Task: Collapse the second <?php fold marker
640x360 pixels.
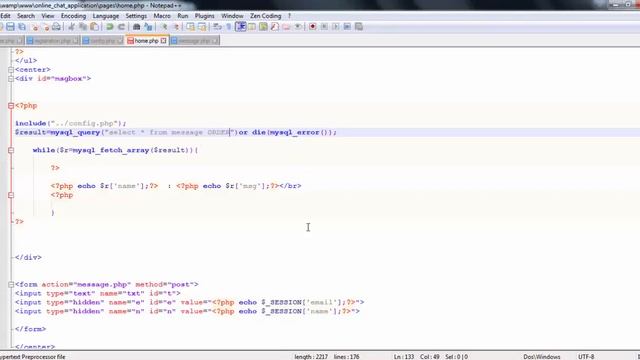Action: [11, 195]
